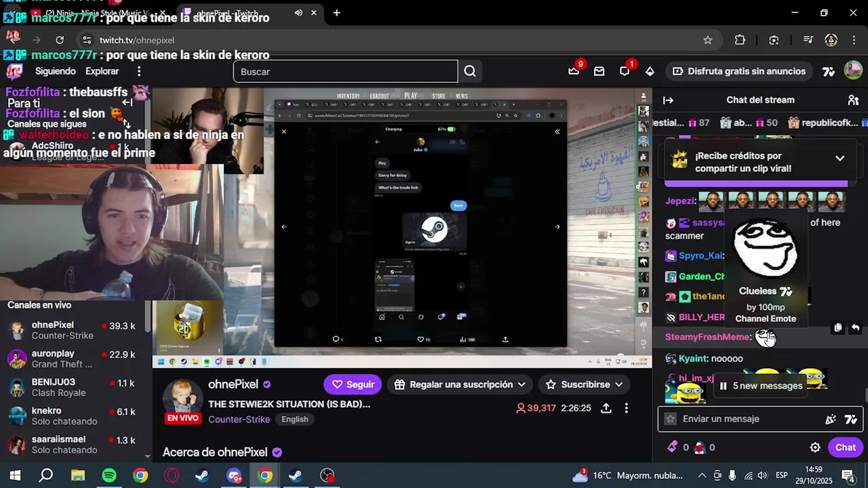Click Kyaint's username in chat
868x488 pixels.
pyautogui.click(x=693, y=358)
